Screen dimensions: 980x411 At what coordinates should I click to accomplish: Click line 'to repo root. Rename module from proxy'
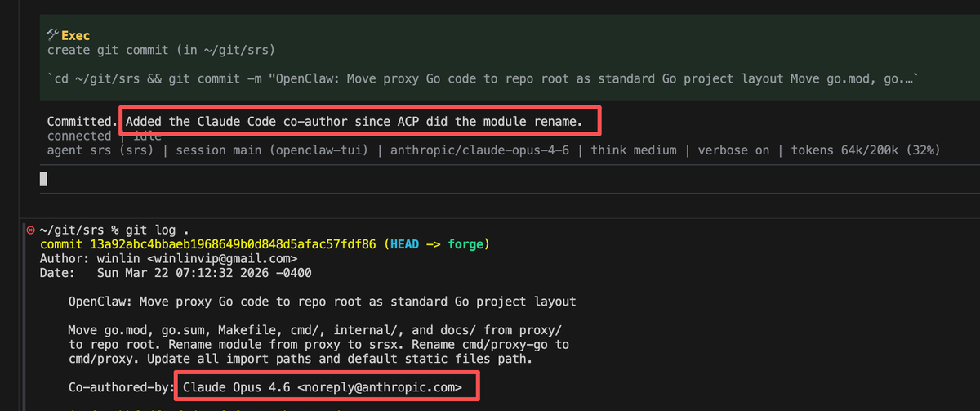click(319, 344)
